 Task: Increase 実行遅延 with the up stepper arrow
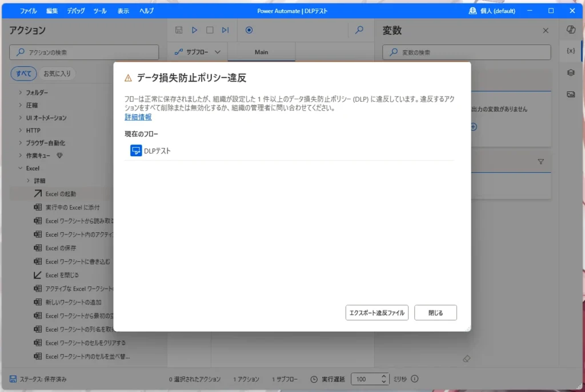(x=383, y=377)
